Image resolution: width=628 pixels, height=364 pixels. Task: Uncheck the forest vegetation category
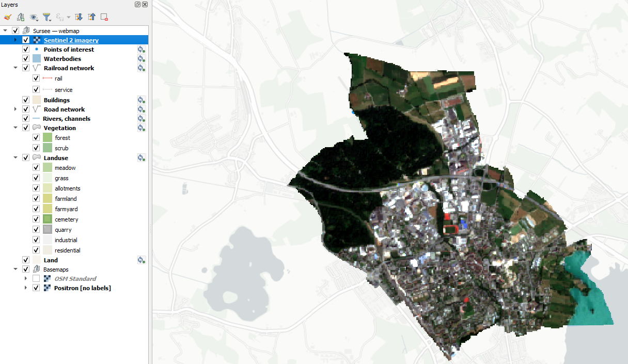tap(36, 138)
